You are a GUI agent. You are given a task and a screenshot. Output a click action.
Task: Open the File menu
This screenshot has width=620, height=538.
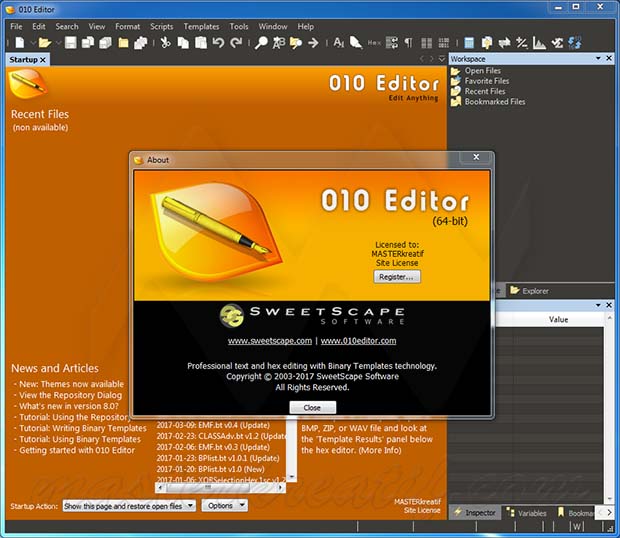[x=16, y=26]
